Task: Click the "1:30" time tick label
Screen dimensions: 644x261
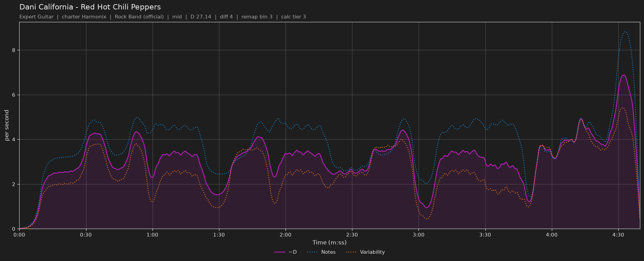Action: 219,235
